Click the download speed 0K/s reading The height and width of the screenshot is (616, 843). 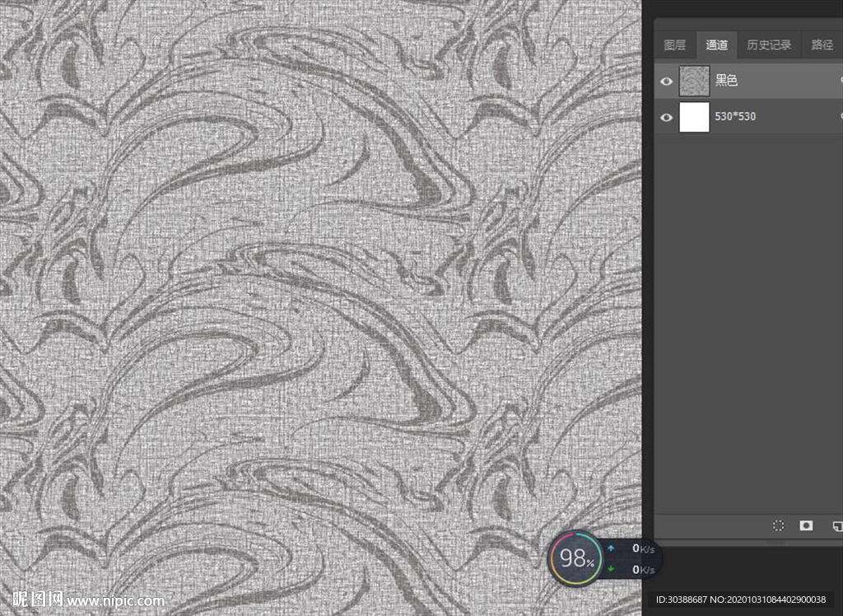tap(643, 570)
